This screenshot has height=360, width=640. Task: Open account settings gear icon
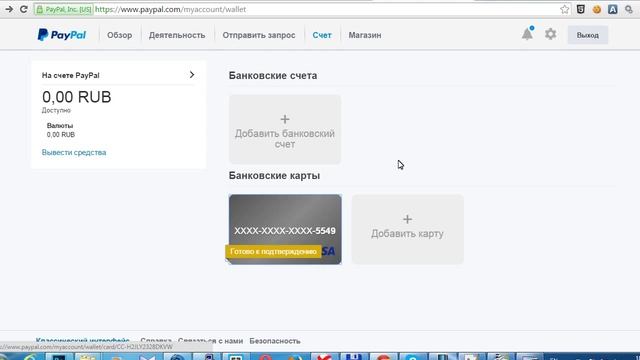[x=551, y=34]
